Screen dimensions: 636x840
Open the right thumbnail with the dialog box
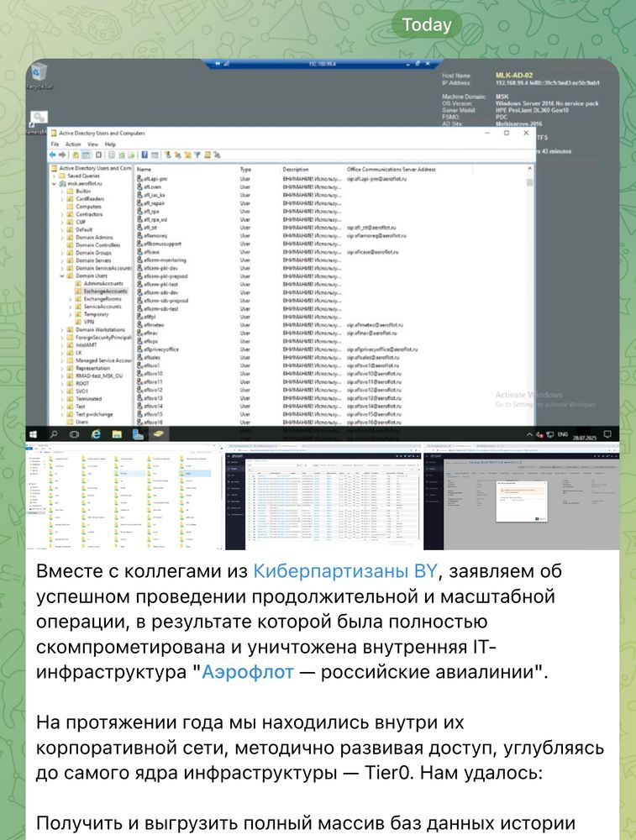522,496
